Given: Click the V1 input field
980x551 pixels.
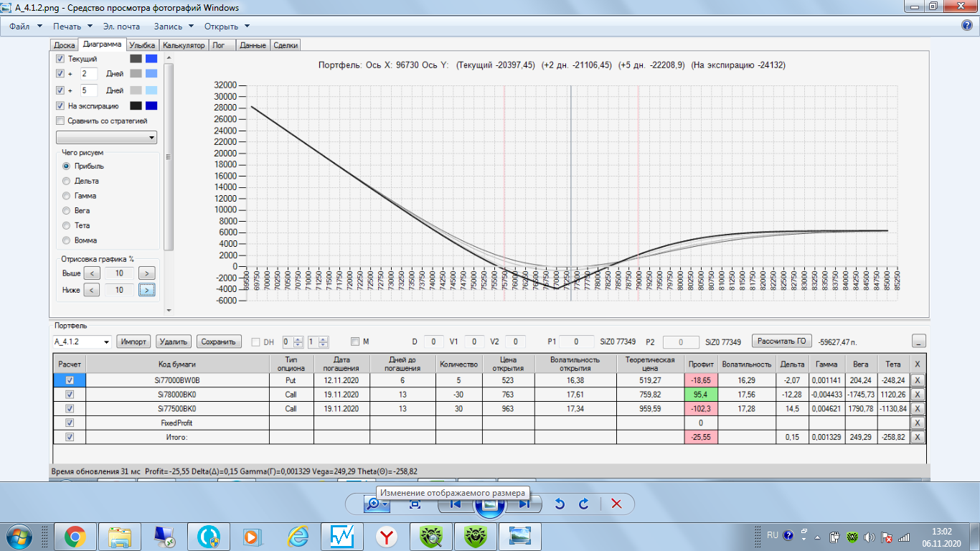Looking at the screenshot, I should tap(474, 342).
